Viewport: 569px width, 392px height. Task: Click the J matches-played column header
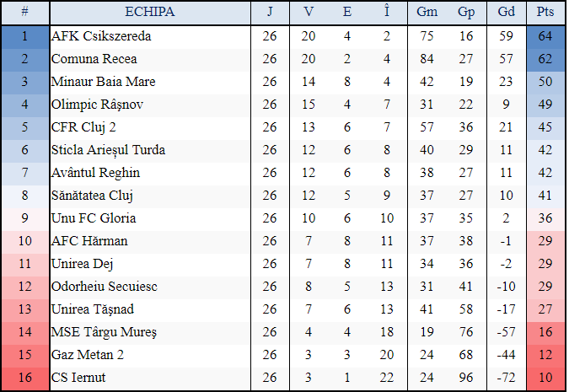tap(270, 12)
